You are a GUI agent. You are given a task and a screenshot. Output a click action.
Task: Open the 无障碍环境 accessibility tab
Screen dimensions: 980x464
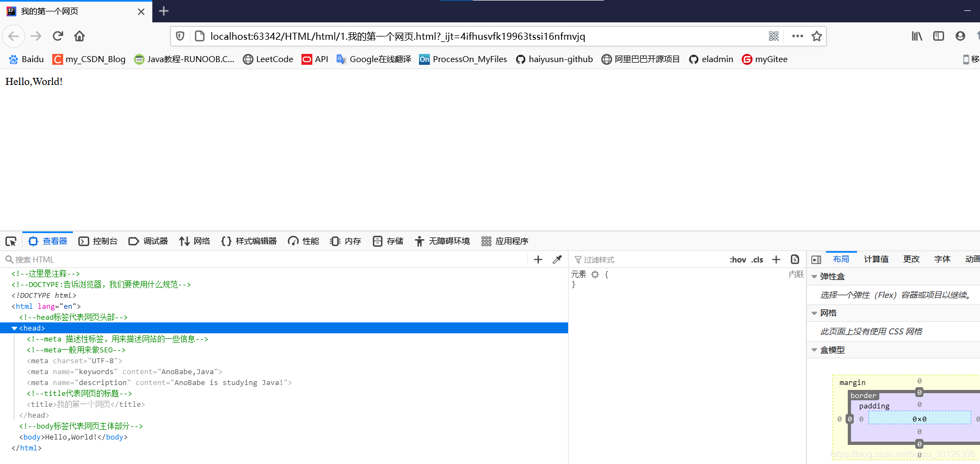(x=442, y=241)
